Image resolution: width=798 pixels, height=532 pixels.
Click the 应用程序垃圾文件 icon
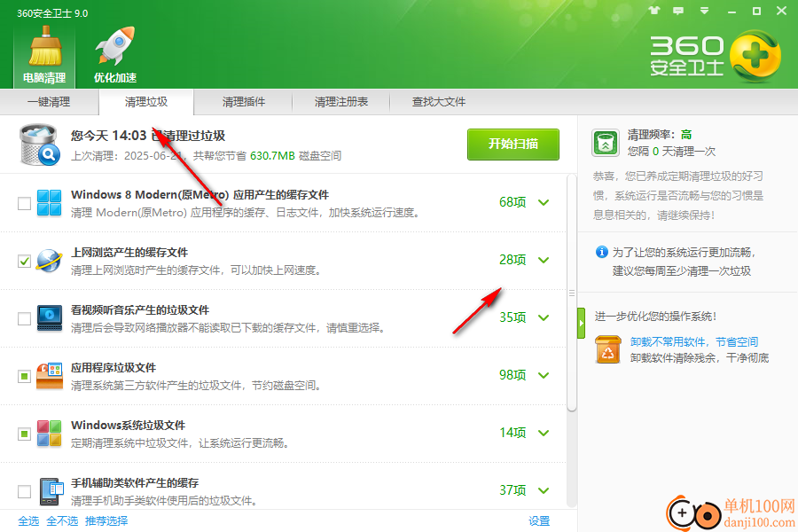(50, 376)
